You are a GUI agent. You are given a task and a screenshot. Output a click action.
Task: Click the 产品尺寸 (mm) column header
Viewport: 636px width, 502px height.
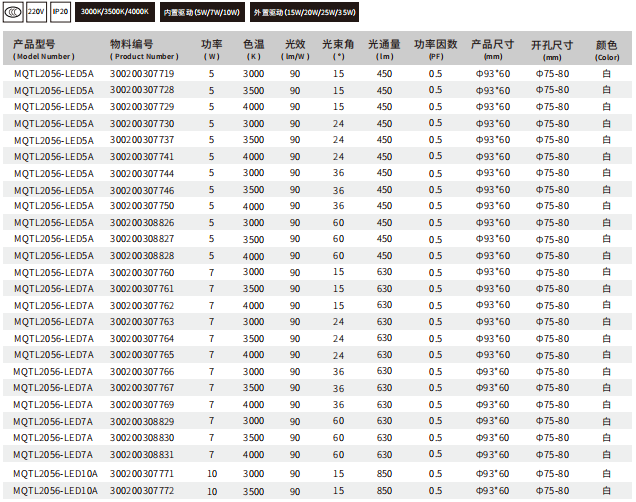(493, 49)
